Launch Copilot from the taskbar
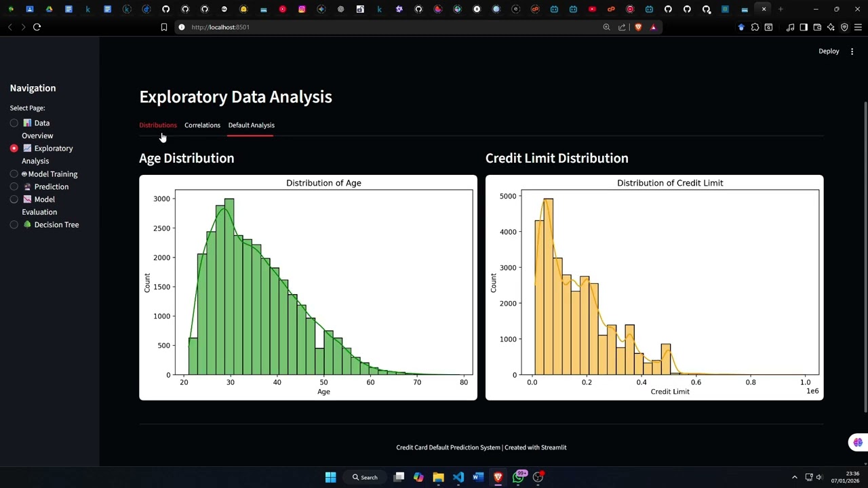The height and width of the screenshot is (488, 868). [418, 477]
